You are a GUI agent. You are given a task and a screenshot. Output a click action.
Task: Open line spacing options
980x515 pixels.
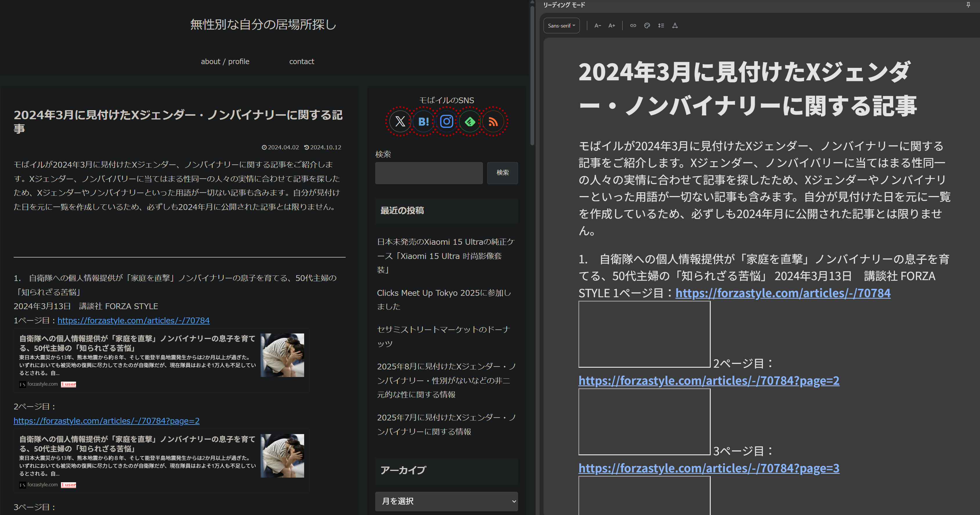tap(661, 26)
